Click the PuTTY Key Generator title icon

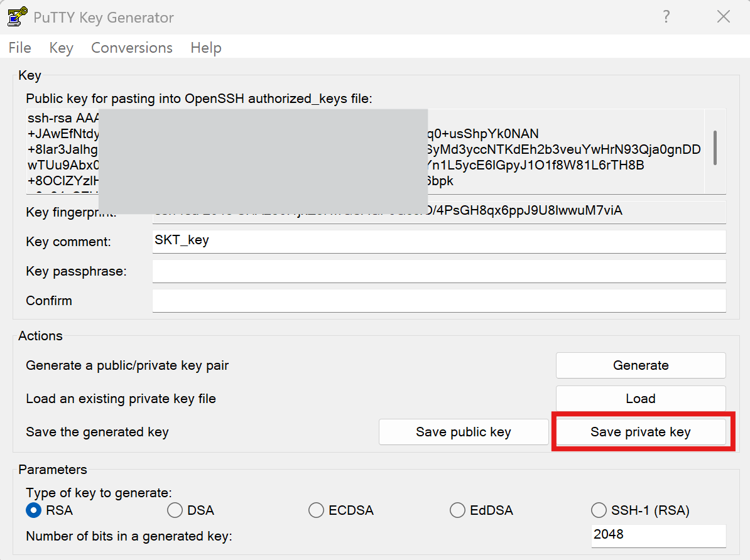click(18, 17)
